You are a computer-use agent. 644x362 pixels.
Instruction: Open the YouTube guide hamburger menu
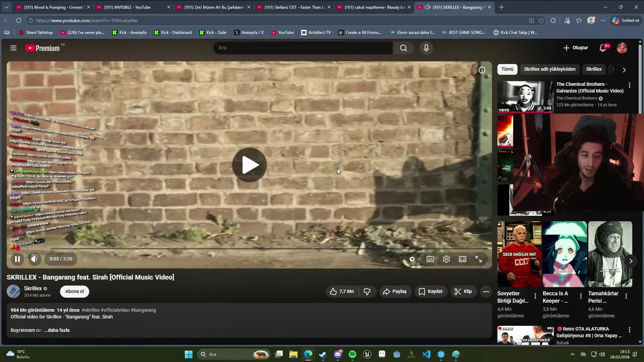click(x=14, y=48)
